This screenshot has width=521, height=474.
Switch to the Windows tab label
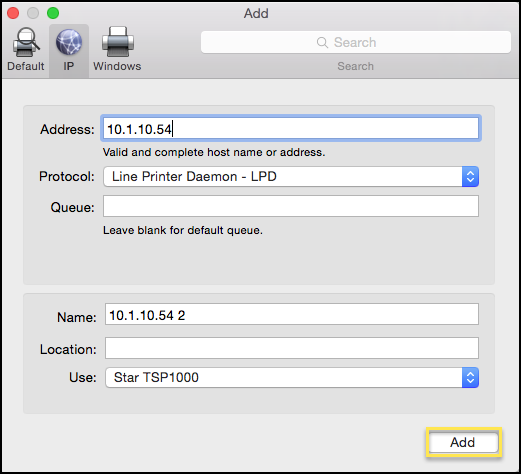pos(117,66)
